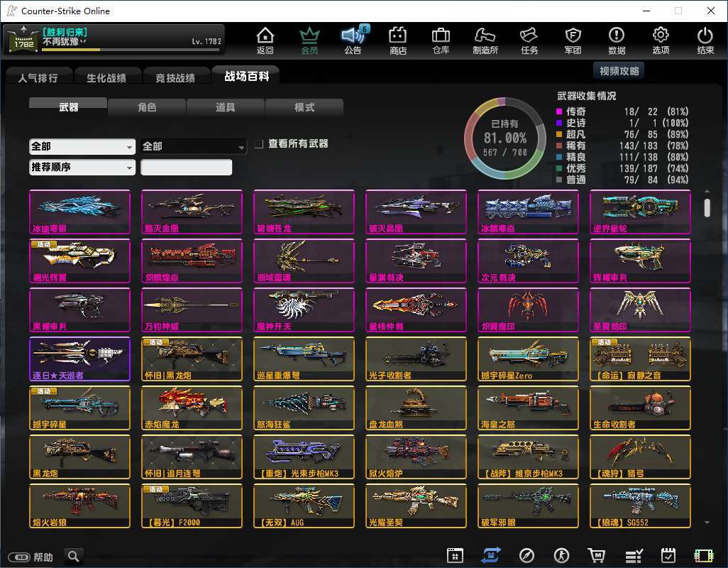Open the 【狼魂】SG552 weapon card
This screenshot has width=728, height=568.
click(640, 506)
